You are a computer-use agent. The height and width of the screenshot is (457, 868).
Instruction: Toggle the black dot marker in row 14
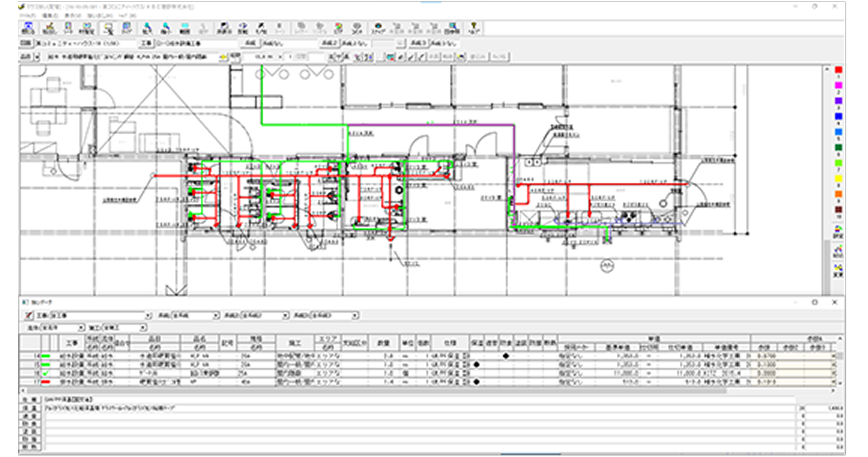pos(506,356)
